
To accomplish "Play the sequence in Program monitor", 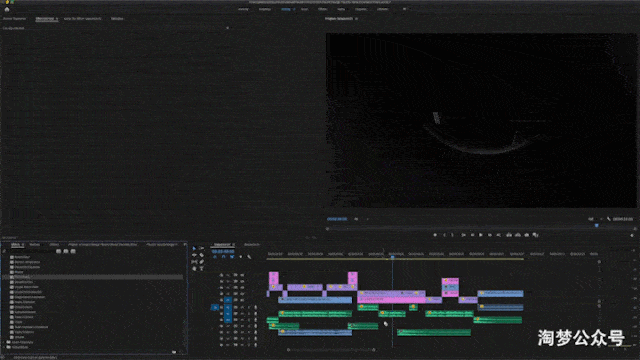I will [x=481, y=235].
